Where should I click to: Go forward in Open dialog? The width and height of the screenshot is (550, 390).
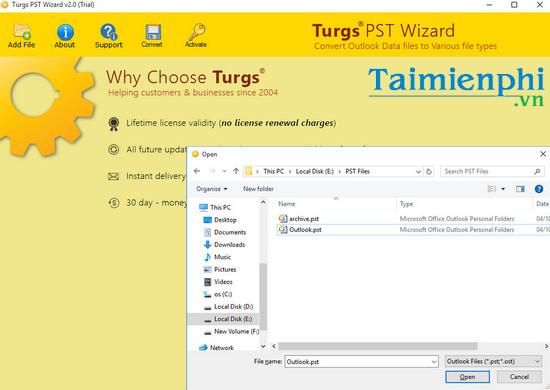click(212, 171)
